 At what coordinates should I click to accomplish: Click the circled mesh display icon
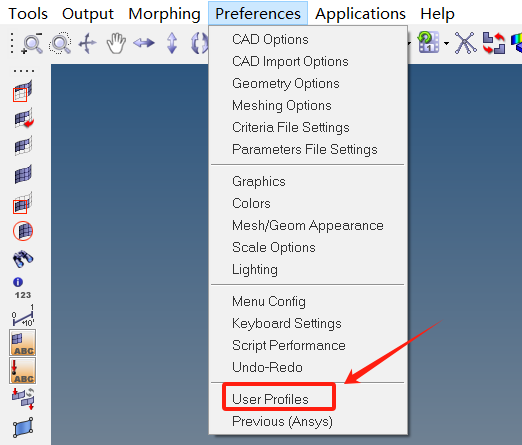(x=23, y=231)
